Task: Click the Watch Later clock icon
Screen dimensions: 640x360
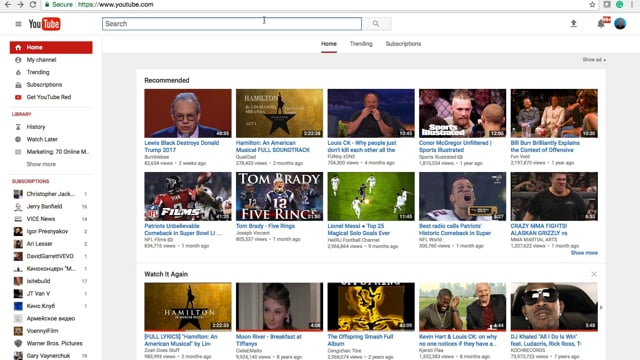Action: (18, 139)
